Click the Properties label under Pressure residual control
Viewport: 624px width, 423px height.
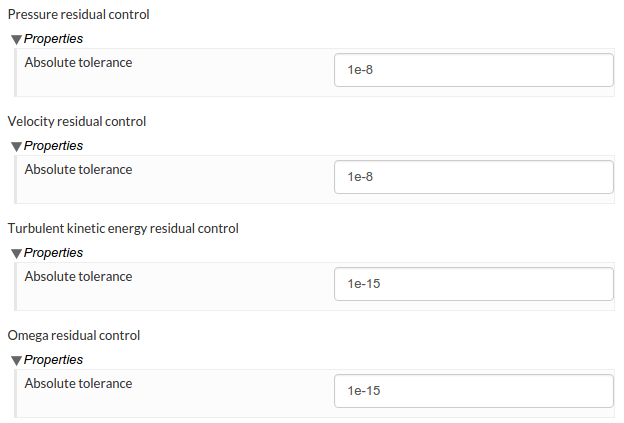tap(53, 39)
